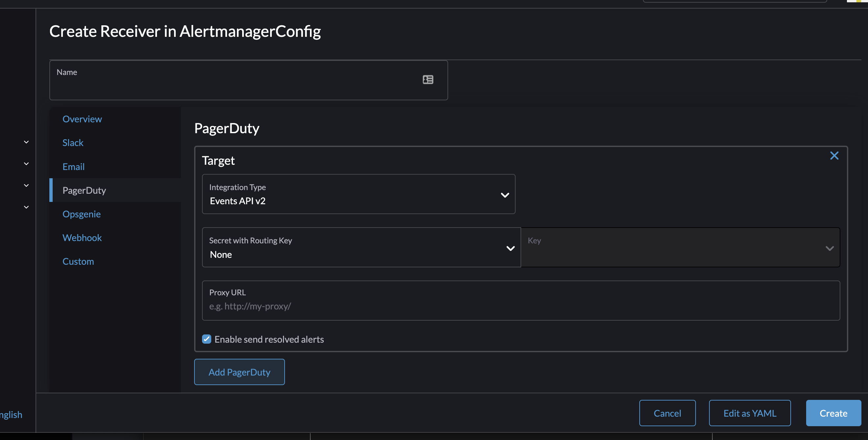Screen dimensions: 868x440
Task: Collapse the top chevron in the left navigation
Action: click(x=26, y=142)
